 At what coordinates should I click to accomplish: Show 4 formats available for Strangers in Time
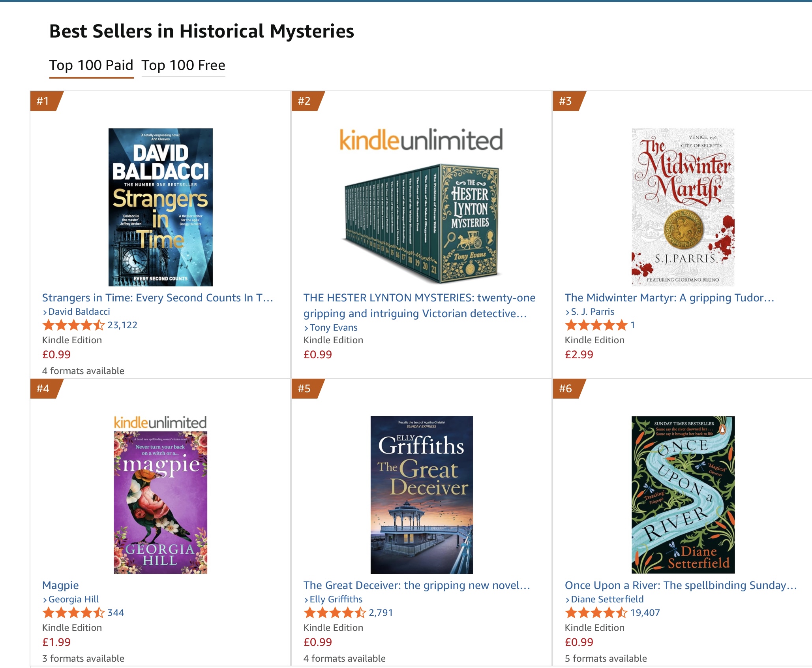tap(83, 371)
